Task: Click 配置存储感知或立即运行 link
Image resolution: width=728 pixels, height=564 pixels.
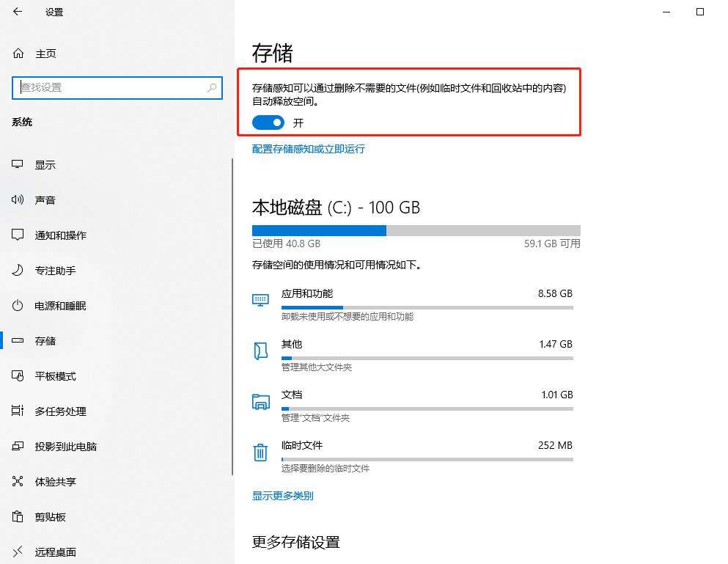Action: (x=309, y=149)
